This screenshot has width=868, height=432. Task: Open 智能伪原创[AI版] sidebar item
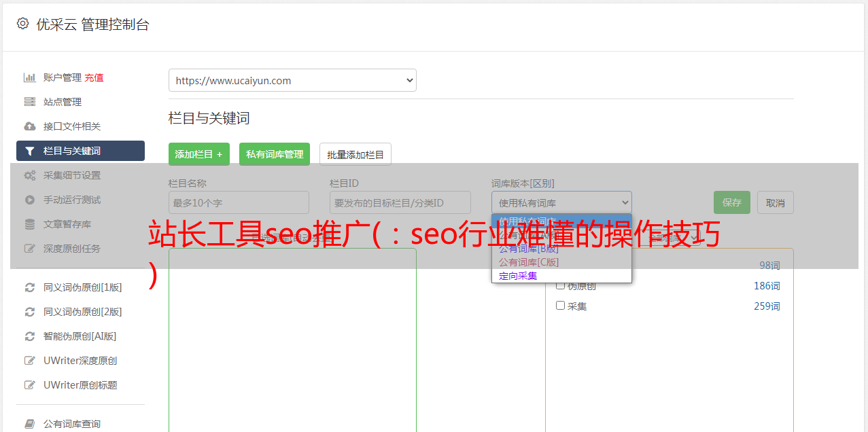pyautogui.click(x=80, y=336)
